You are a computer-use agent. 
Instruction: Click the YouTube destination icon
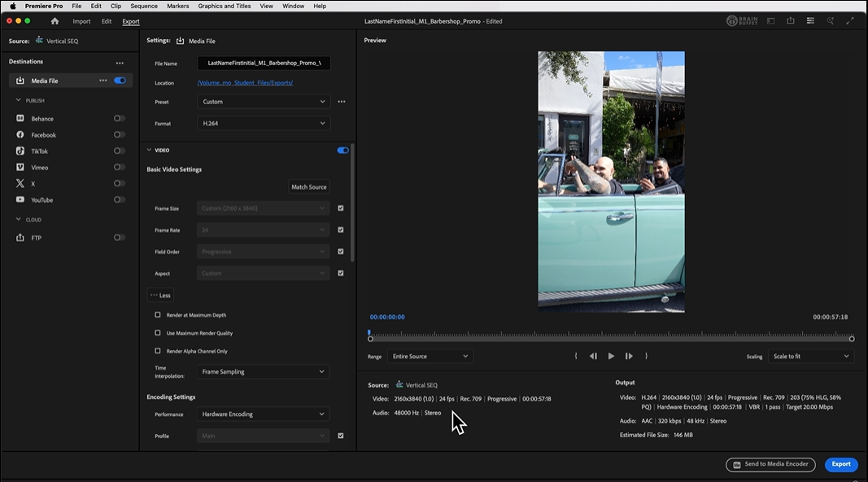[19, 199]
